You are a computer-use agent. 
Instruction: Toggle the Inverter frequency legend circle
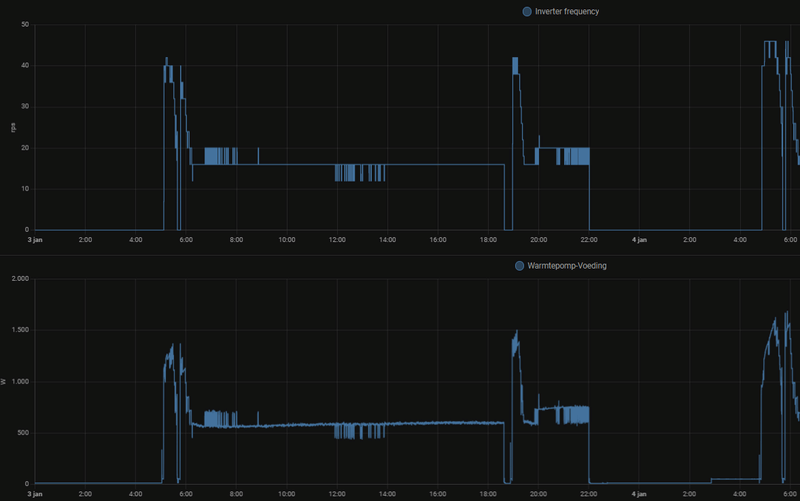click(x=527, y=11)
